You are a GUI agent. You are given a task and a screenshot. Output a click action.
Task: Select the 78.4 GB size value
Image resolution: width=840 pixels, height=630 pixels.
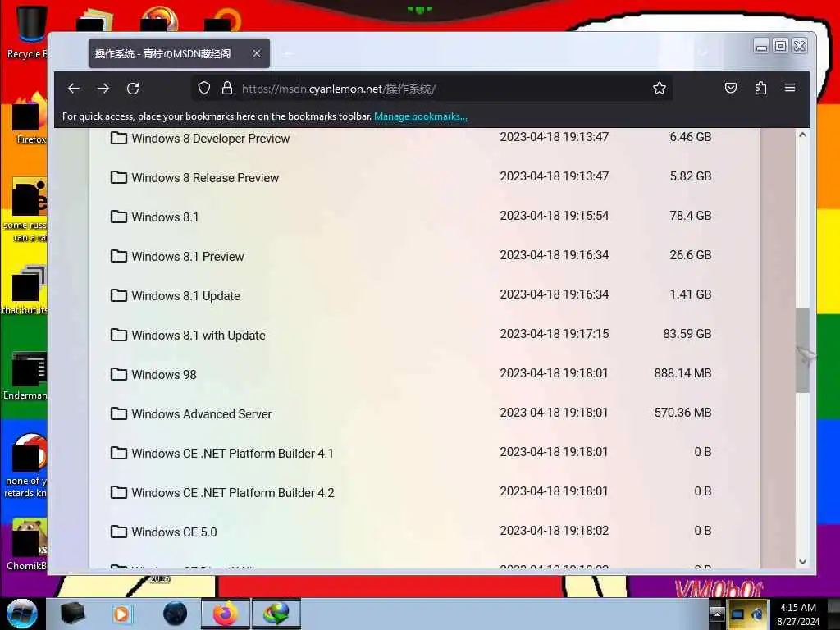point(691,216)
